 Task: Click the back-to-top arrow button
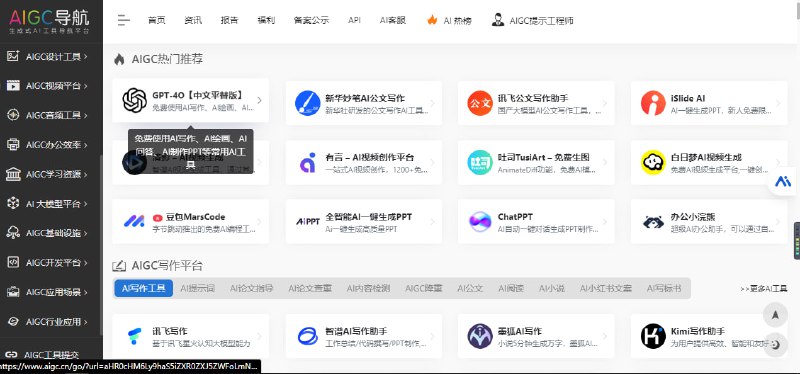click(776, 315)
